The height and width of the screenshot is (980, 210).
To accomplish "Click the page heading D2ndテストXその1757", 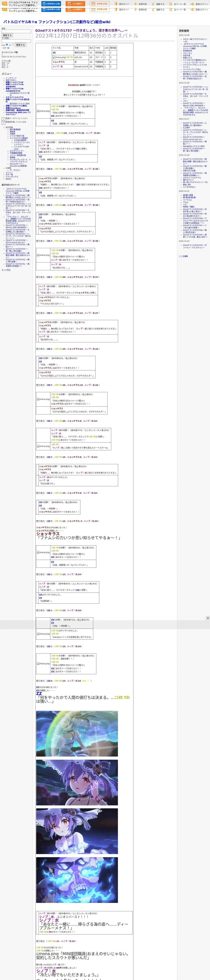I will (x=82, y=30).
